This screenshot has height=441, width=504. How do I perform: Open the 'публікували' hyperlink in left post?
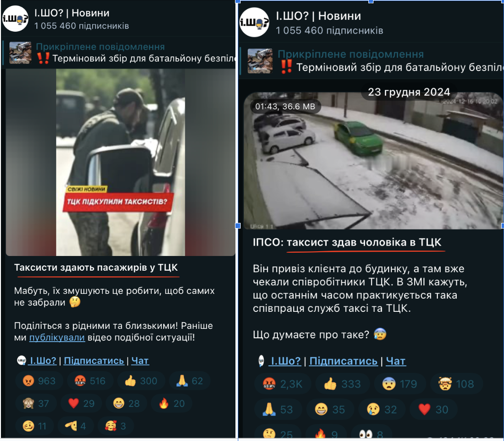[x=57, y=337]
